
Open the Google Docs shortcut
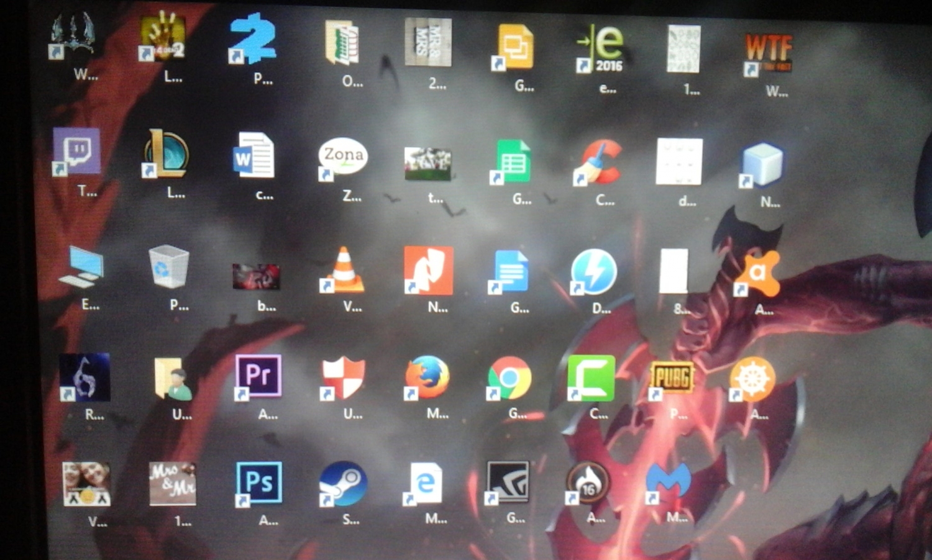point(509,272)
